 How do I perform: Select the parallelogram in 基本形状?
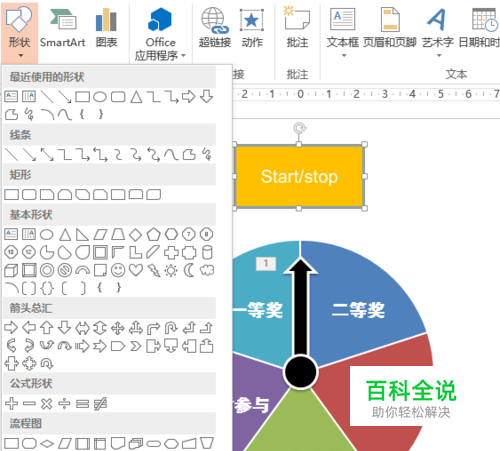tap(100, 235)
